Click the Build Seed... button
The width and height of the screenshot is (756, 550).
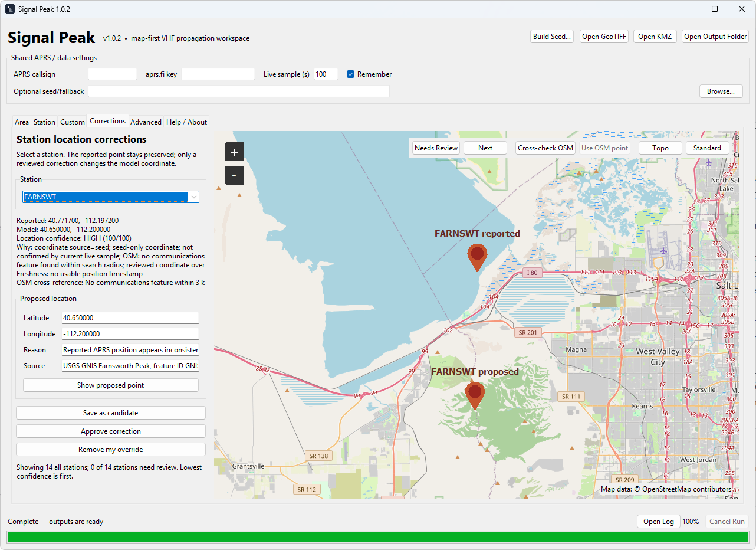[x=552, y=37]
